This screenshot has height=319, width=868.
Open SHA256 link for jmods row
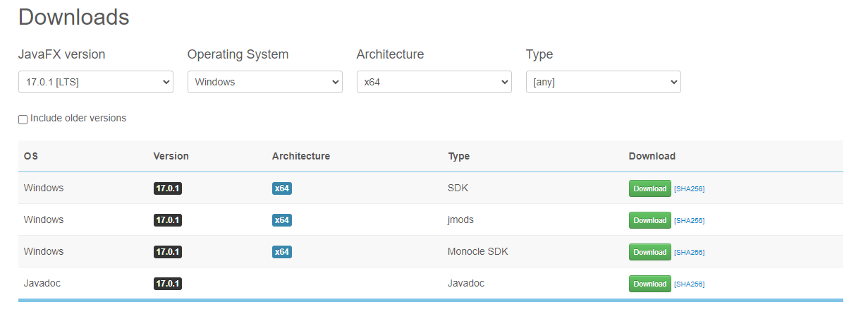[690, 221]
